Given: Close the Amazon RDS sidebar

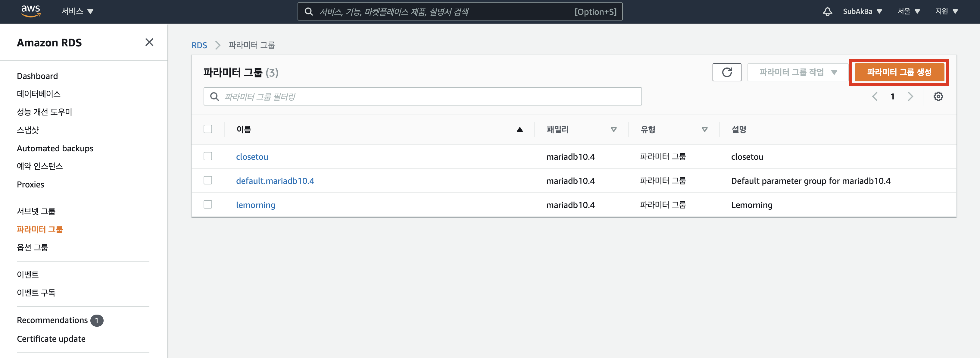Looking at the screenshot, I should pyautogui.click(x=149, y=42).
